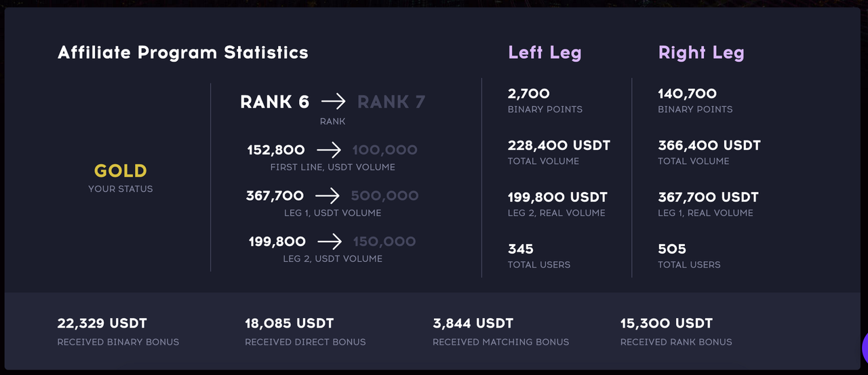Click the 500,000 Leg 1 target volume
Screen dimensions: 868x375
pyautogui.click(x=384, y=196)
